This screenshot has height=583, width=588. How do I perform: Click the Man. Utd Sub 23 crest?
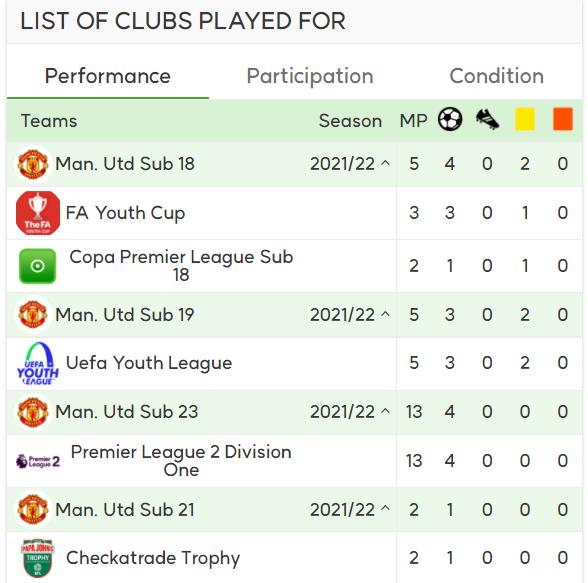tap(33, 412)
